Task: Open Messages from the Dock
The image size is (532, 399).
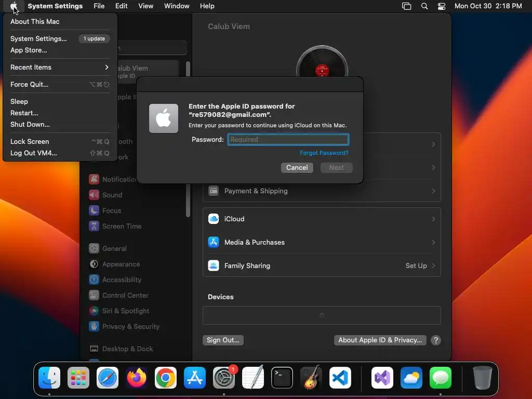Action: coord(441,378)
